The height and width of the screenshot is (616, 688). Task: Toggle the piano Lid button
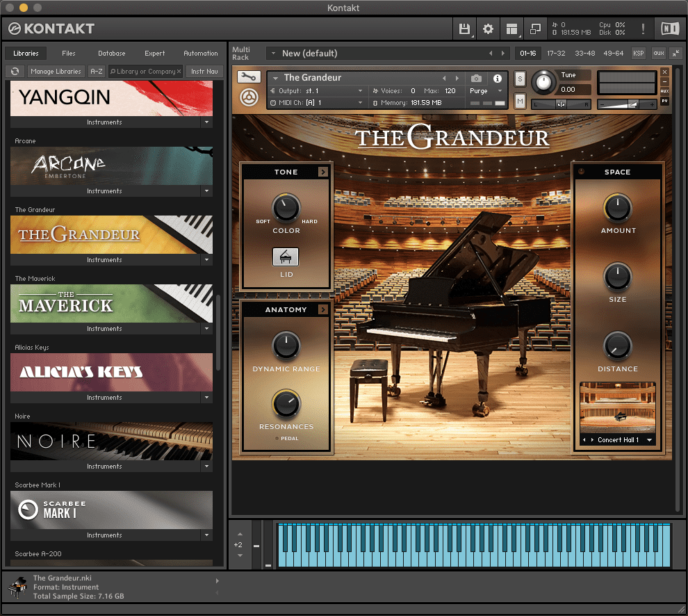(286, 257)
